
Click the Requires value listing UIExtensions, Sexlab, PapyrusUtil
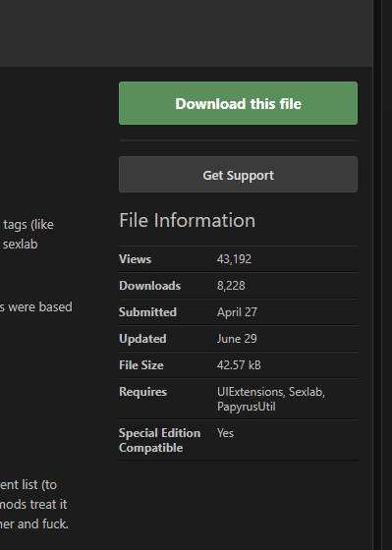click(x=271, y=399)
